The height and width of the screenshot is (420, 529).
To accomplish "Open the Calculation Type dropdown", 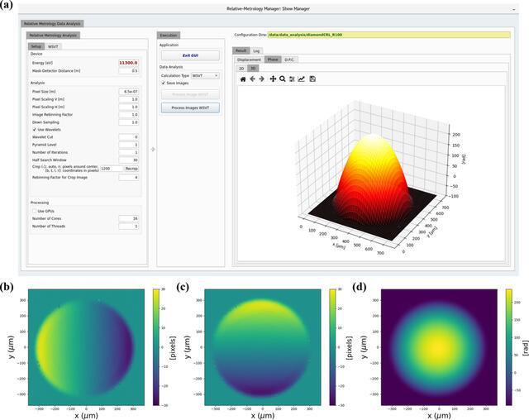I will pos(205,75).
